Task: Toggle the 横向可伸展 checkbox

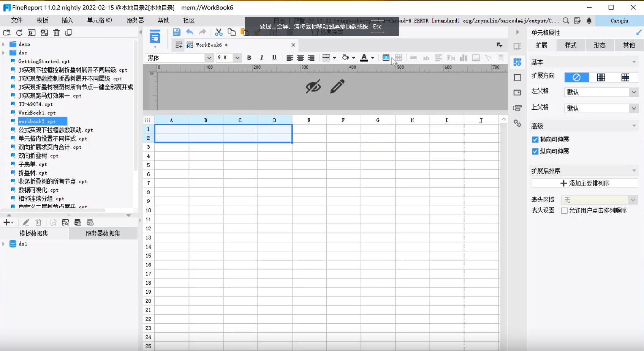Action: [x=535, y=140]
